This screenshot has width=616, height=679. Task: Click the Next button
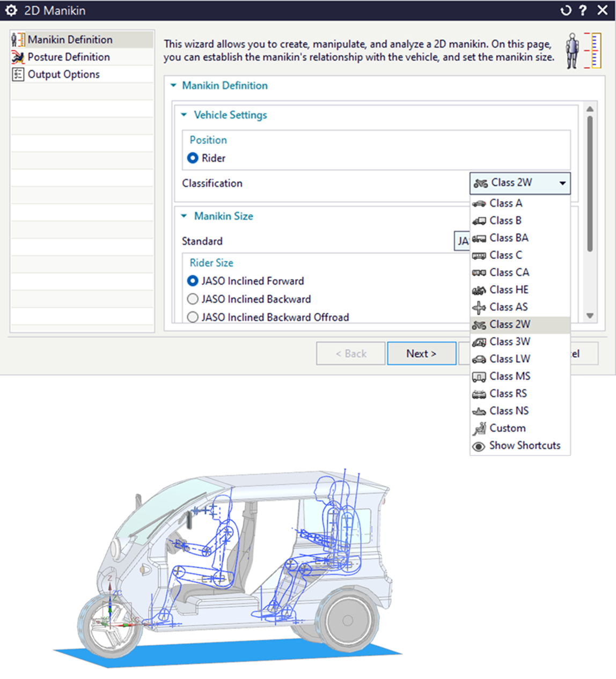421,353
